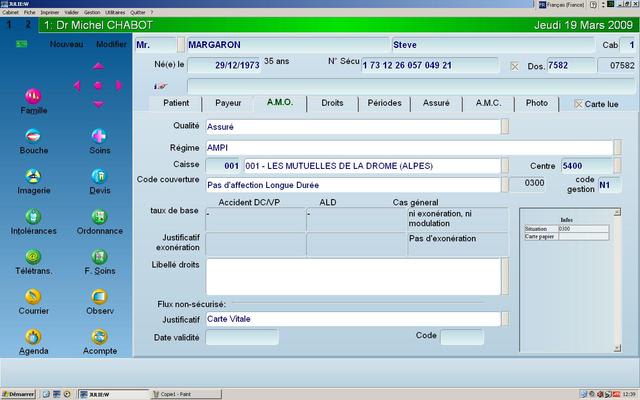The image size is (640, 400).
Task: Toggle the Carte lue checkbox
Action: point(579,103)
